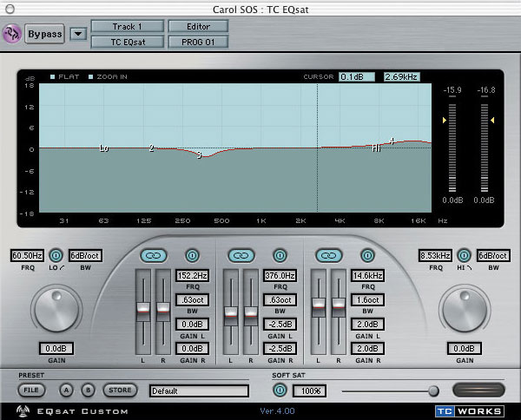Click the HI shelf slope field 6dB/oct

pyautogui.click(x=493, y=255)
